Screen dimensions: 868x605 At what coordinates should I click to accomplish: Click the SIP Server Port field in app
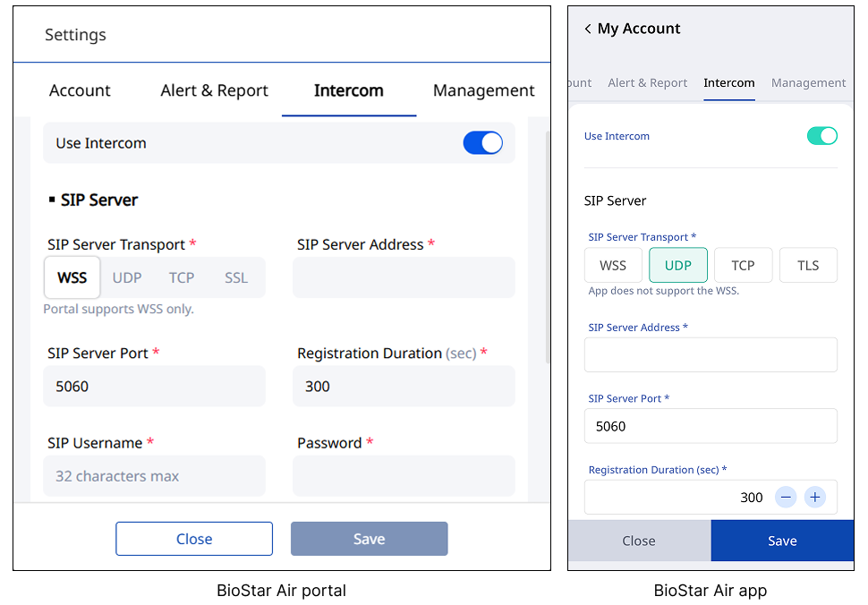pos(711,426)
